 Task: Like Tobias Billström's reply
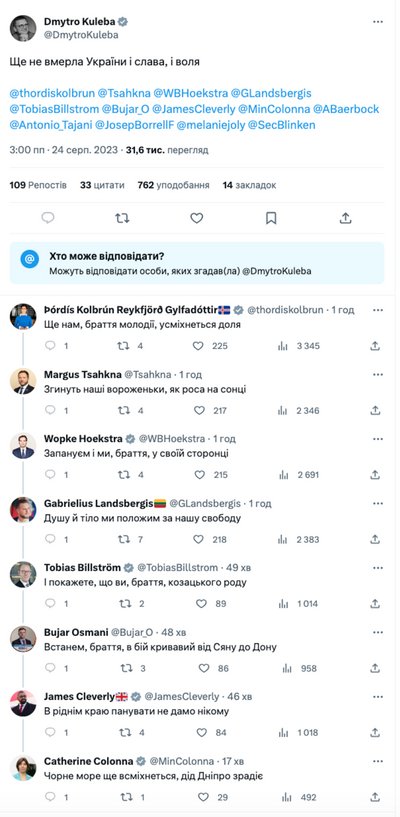201,603
